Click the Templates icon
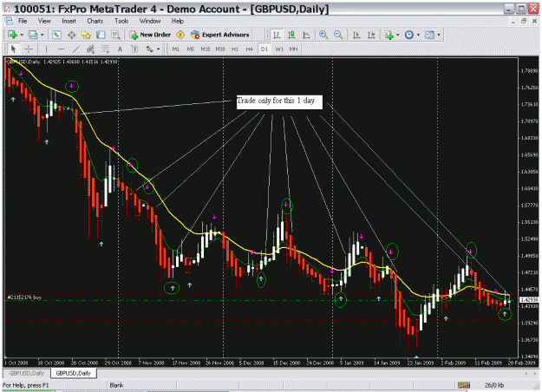This screenshot has width=542, height=392. (x=429, y=35)
